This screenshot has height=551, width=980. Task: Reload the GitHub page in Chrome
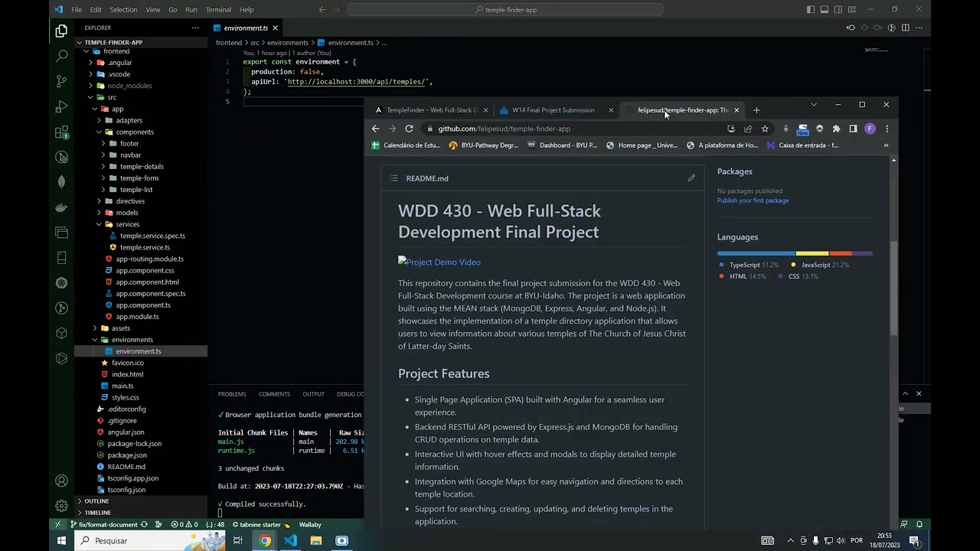(x=409, y=129)
